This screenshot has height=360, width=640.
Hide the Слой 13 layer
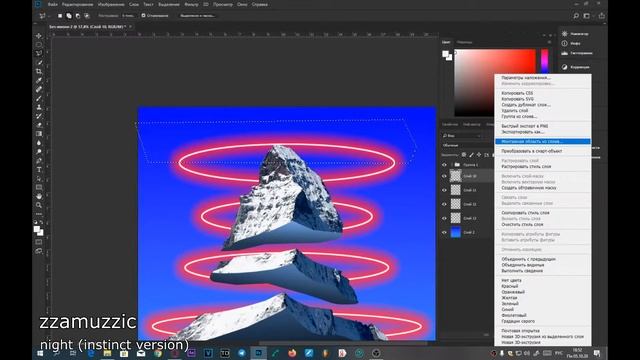(444, 218)
